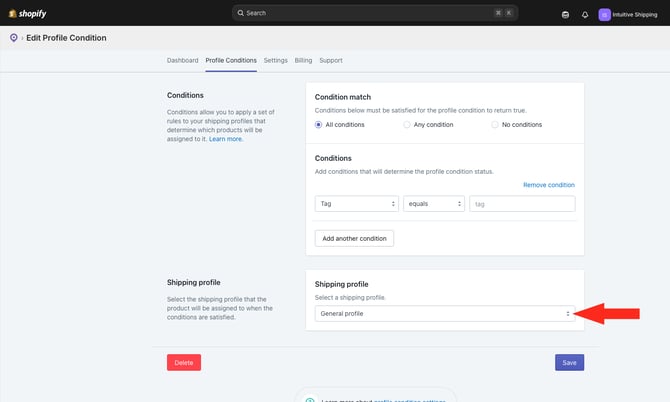The width and height of the screenshot is (670, 402).
Task: Click the Intuitive Shipping account avatar
Action: (x=604, y=15)
